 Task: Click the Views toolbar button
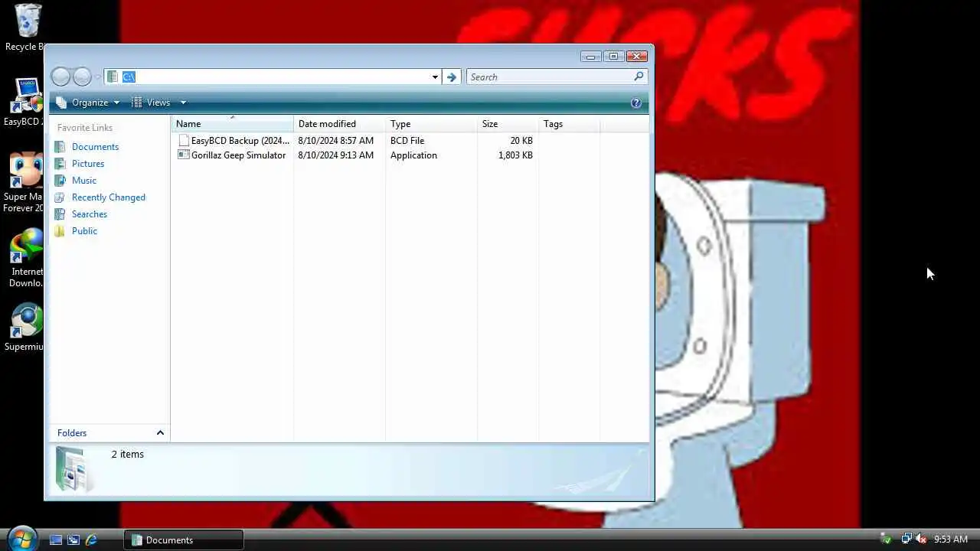tap(152, 103)
